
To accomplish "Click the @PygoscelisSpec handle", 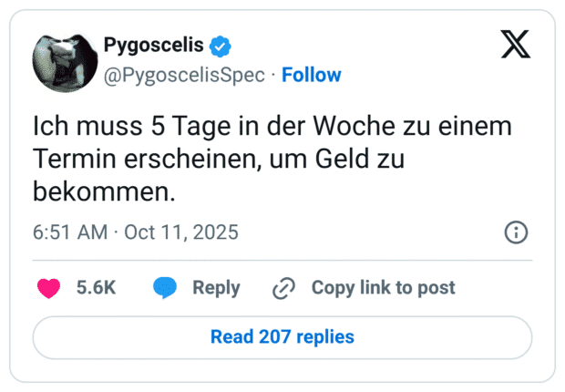I will pyautogui.click(x=185, y=75).
